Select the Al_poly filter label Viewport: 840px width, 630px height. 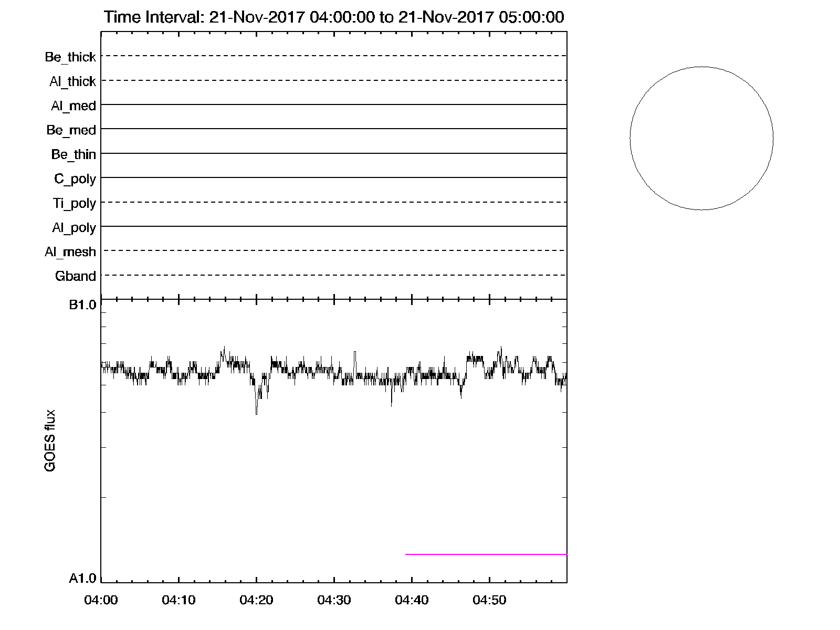(x=74, y=228)
